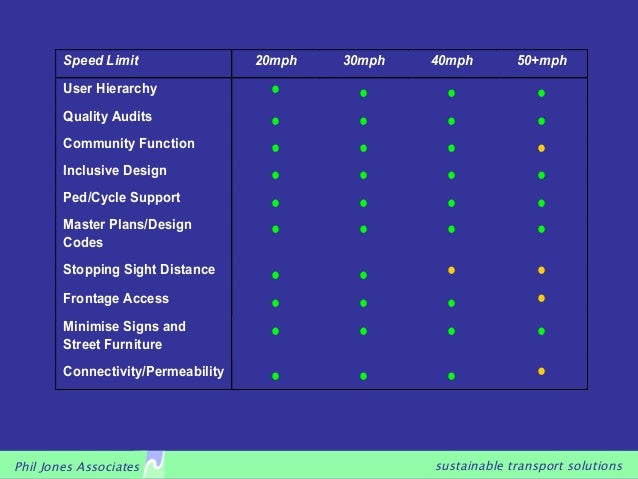Click green dot for Connectivity/Permeability at 40mph
The height and width of the screenshot is (479, 638).
coord(452,376)
